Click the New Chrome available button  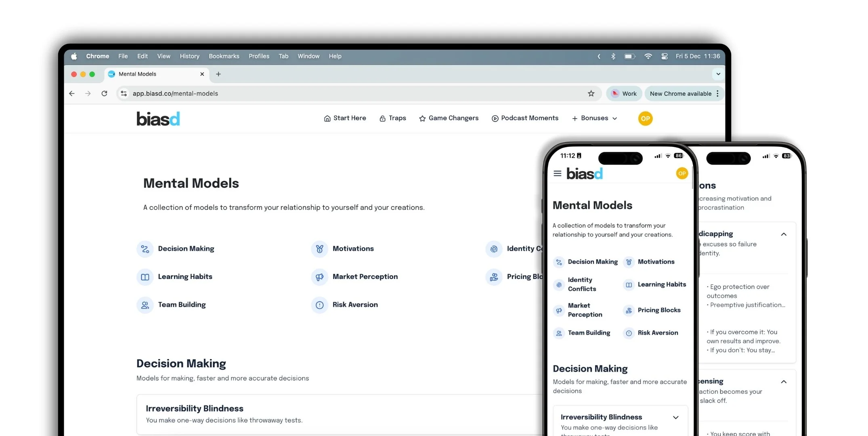680,94
